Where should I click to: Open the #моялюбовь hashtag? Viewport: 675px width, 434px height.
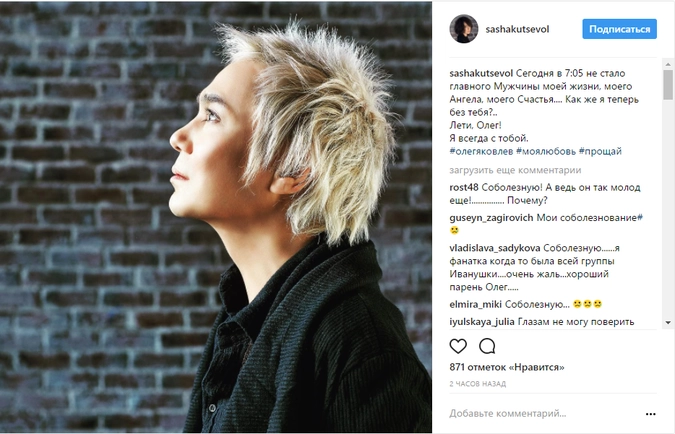click(546, 151)
